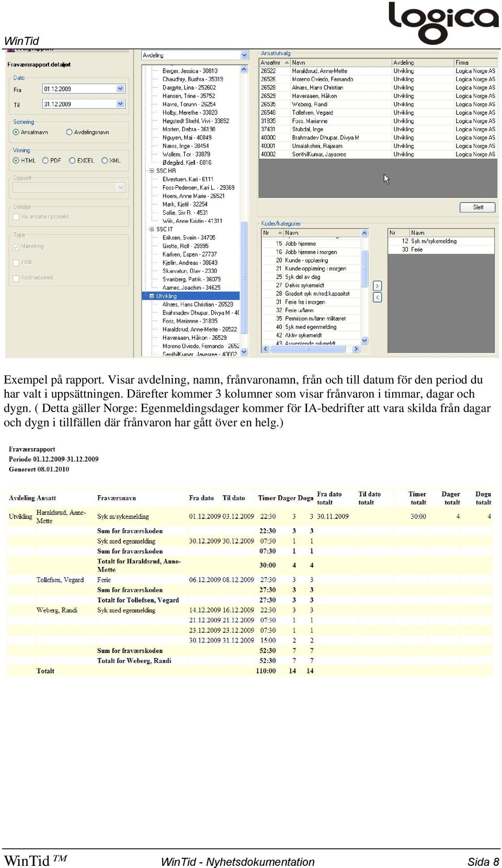Screen dimensions: 502x868
Task: Select 'Eriksen, Svein - 34705' in the tree
Action: (189, 237)
